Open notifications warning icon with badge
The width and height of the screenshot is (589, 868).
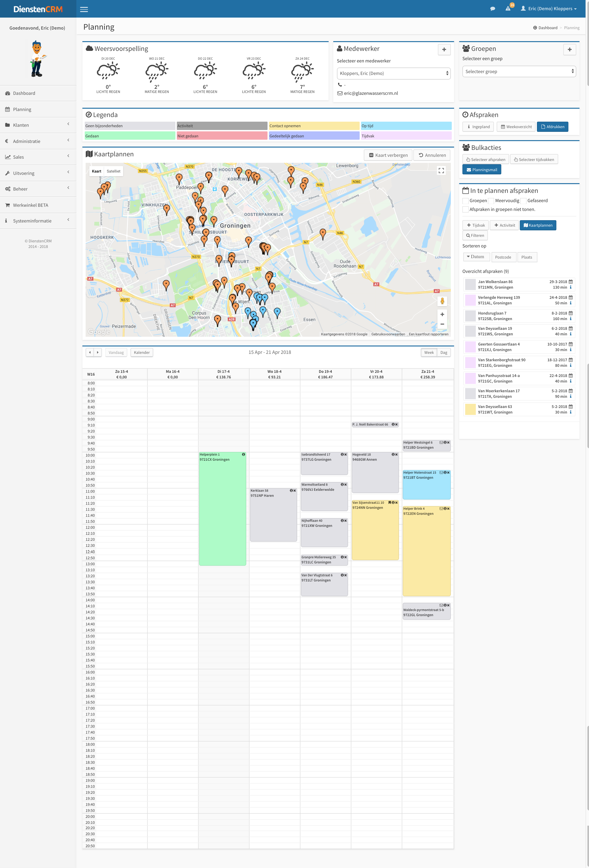508,8
